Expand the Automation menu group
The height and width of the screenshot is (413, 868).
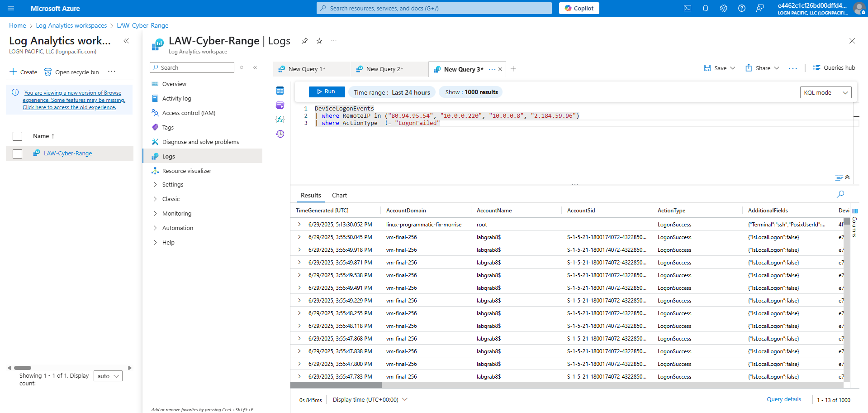click(x=155, y=228)
